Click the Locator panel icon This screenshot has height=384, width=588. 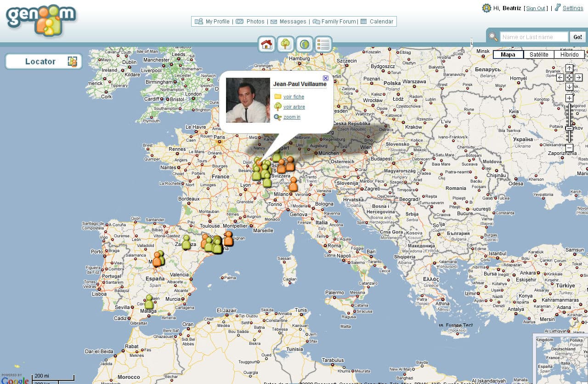coord(72,62)
